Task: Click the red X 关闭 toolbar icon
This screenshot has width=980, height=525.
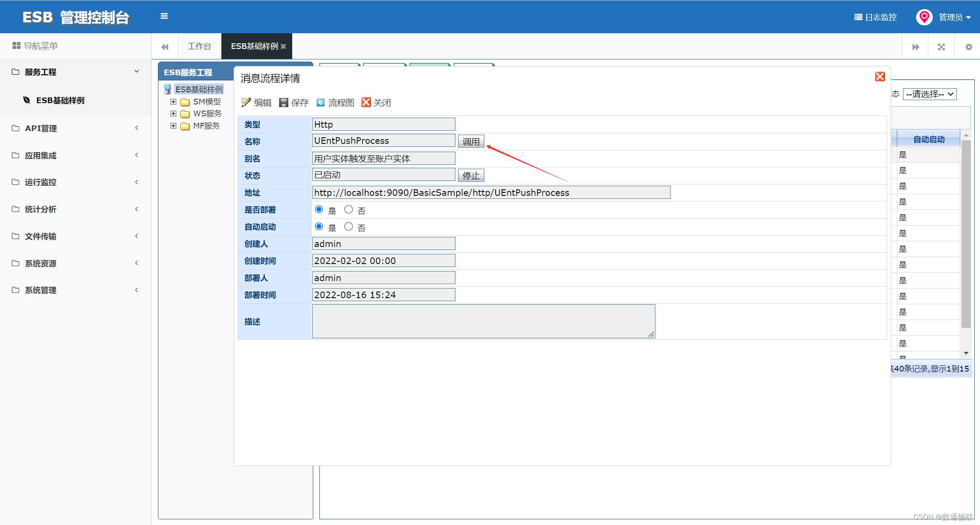Action: 366,102
